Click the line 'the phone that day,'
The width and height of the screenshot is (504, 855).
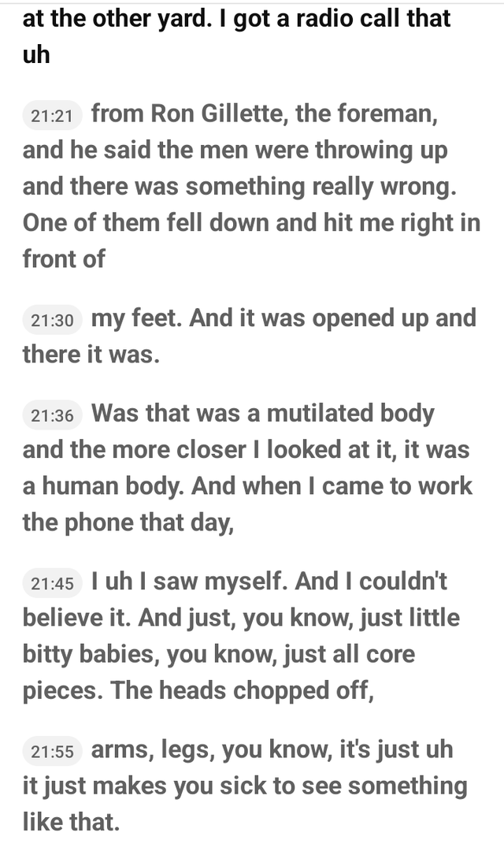click(x=128, y=522)
